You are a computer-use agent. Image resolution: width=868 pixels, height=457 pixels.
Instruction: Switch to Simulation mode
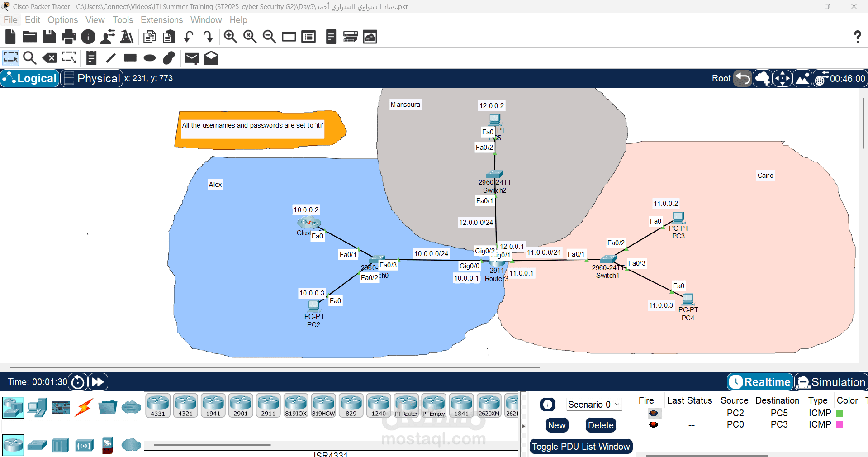[831, 382]
